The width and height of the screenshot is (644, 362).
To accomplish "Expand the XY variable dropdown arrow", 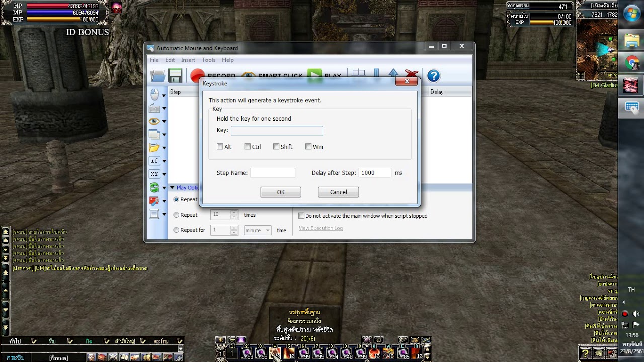I will pyautogui.click(x=164, y=174).
